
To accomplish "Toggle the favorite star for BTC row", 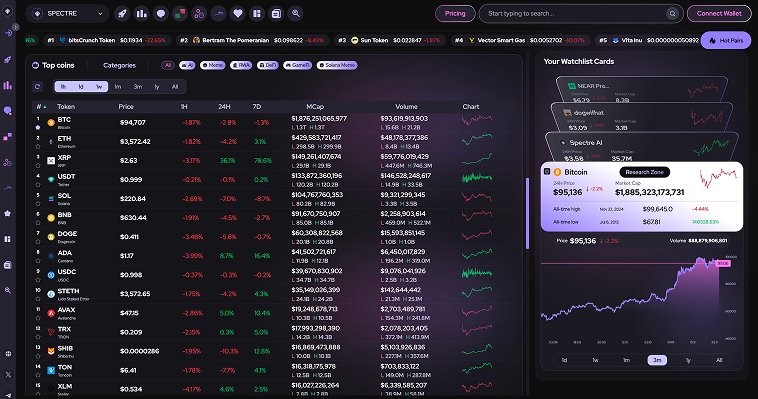I will click(38, 127).
